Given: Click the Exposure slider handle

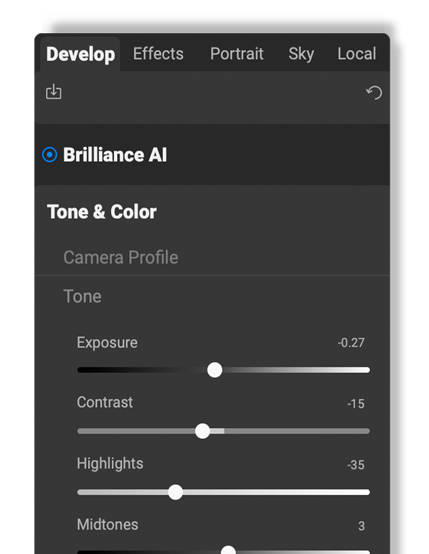Looking at the screenshot, I should coord(214,370).
